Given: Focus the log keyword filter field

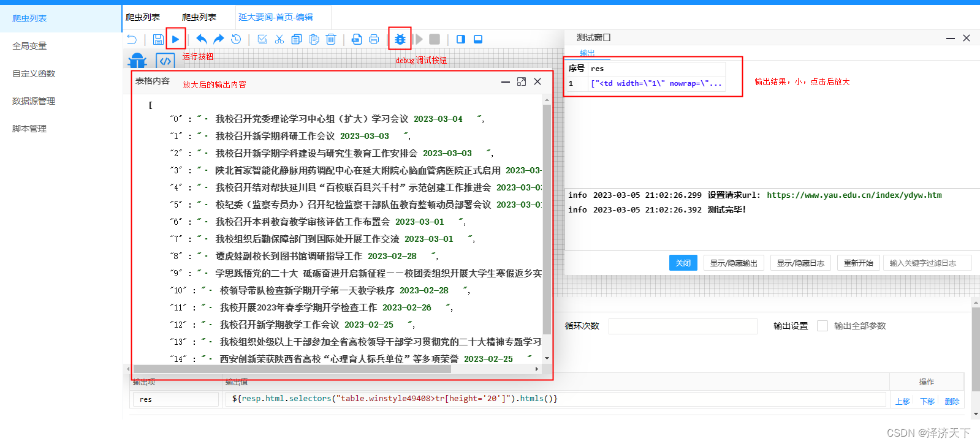Looking at the screenshot, I should coord(927,263).
